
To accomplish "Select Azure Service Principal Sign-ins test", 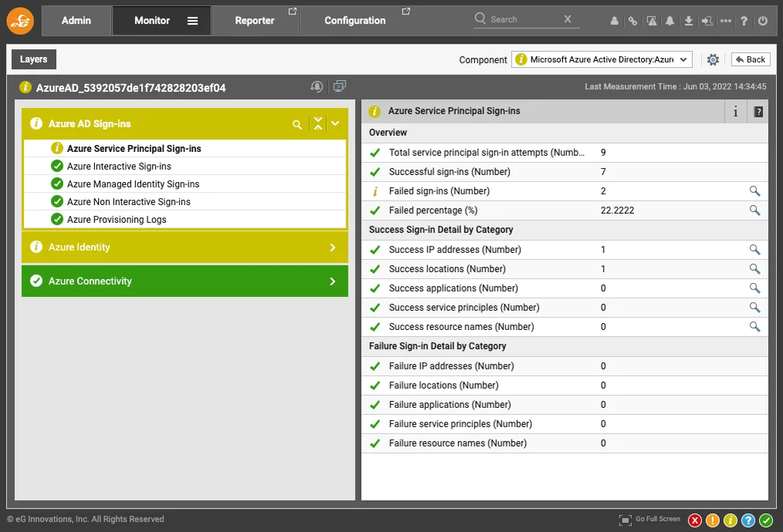I will point(185,149).
